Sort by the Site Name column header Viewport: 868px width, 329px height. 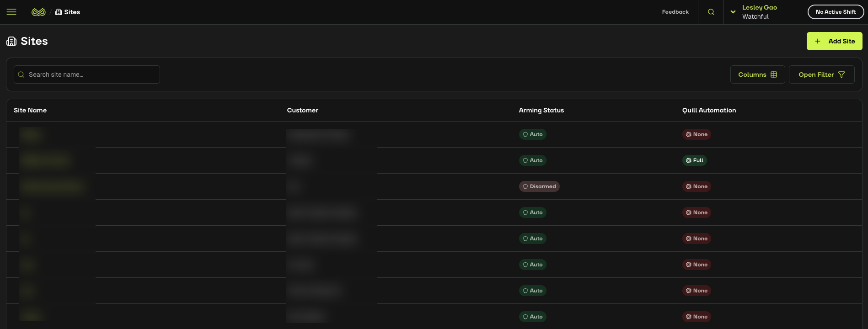pyautogui.click(x=30, y=110)
